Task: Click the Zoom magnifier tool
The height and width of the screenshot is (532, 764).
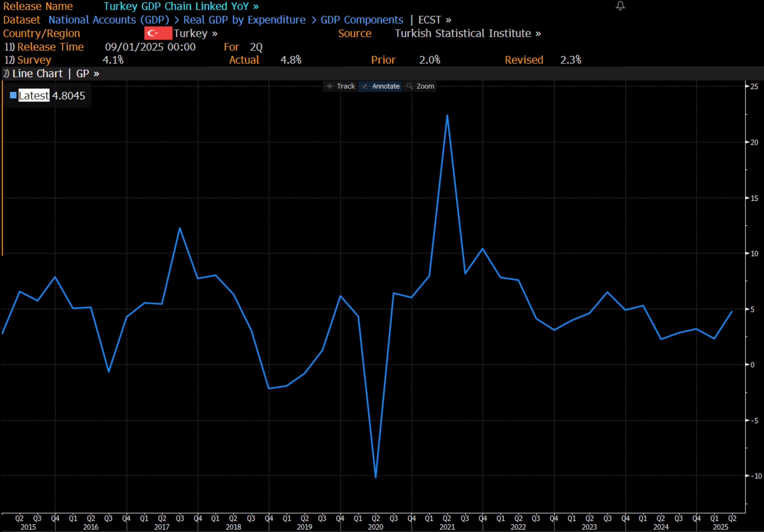Action: [420, 86]
